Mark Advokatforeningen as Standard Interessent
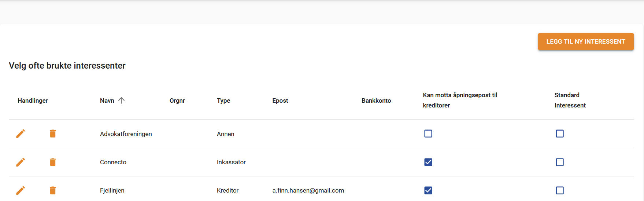 [560, 134]
